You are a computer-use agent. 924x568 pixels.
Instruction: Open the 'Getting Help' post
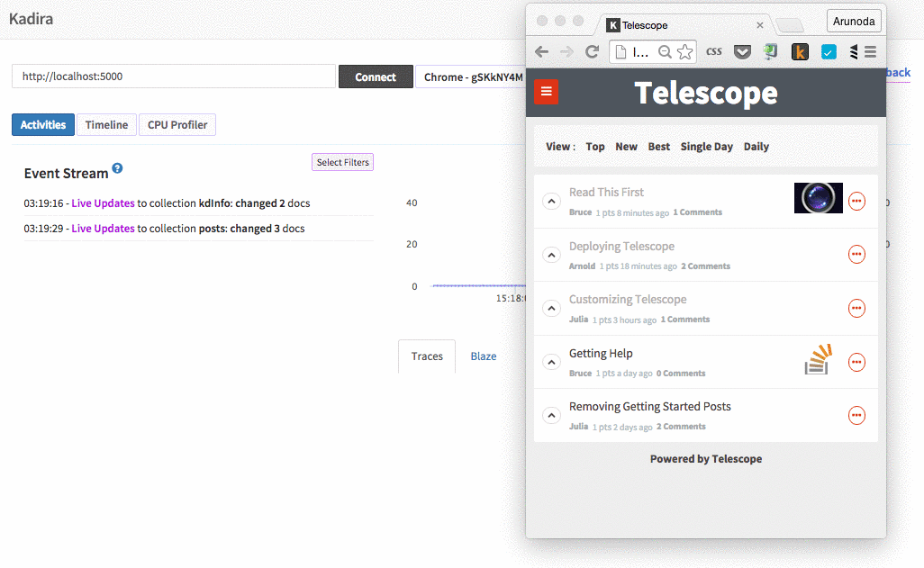[x=601, y=354]
